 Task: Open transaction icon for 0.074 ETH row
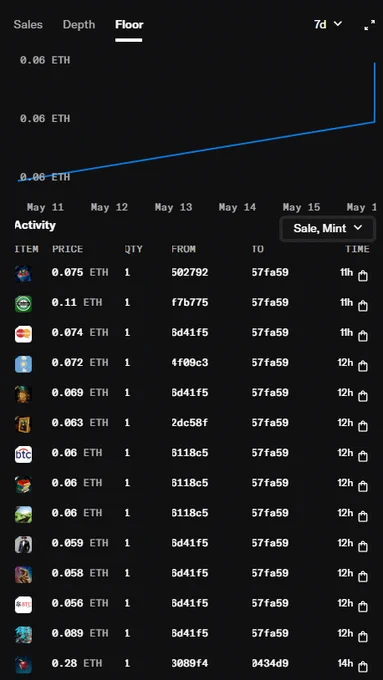[363, 336]
